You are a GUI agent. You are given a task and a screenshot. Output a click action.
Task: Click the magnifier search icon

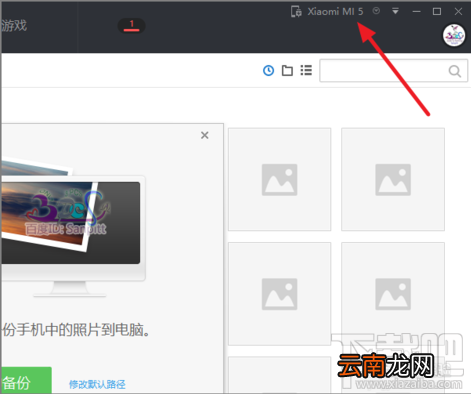click(455, 71)
